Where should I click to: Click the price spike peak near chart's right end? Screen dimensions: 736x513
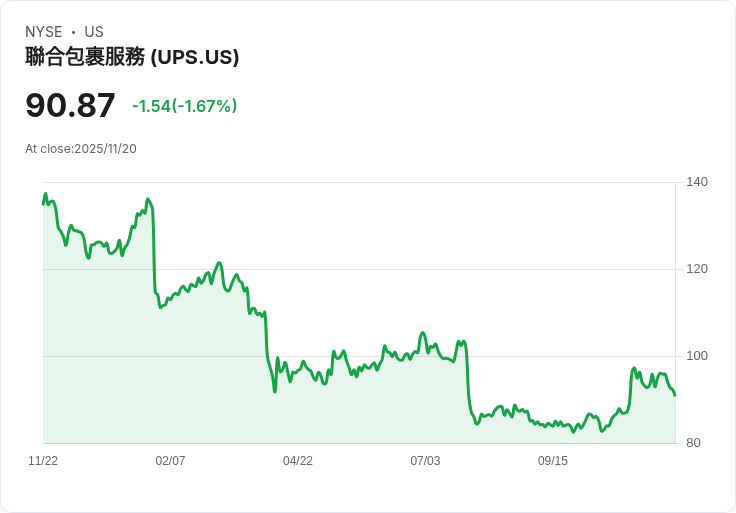[x=634, y=368]
